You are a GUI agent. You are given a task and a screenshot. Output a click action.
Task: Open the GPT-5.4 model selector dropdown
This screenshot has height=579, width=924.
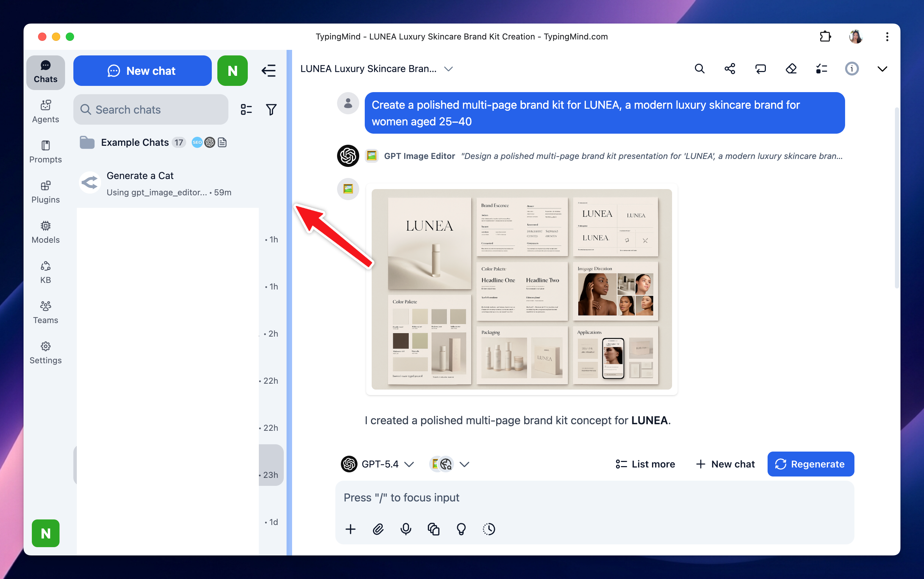378,464
